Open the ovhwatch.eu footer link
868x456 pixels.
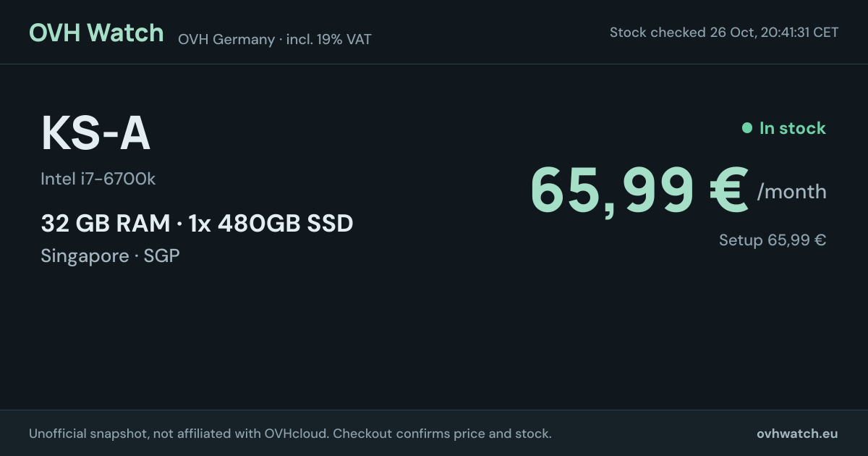(797, 434)
